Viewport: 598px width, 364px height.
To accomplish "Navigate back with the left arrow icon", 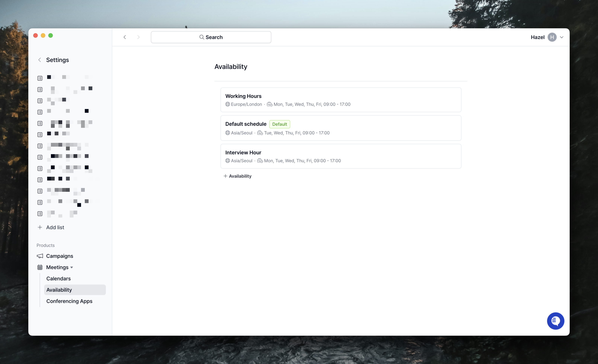I will 125,37.
